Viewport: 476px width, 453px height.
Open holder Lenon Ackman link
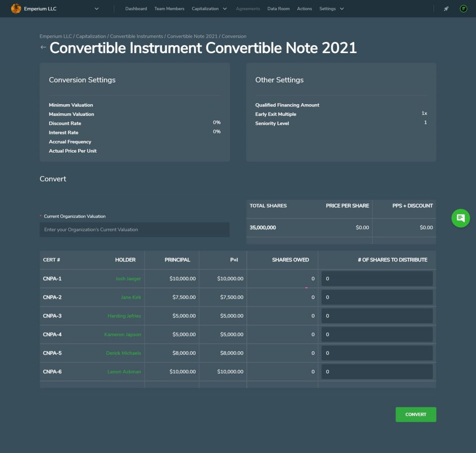point(124,372)
